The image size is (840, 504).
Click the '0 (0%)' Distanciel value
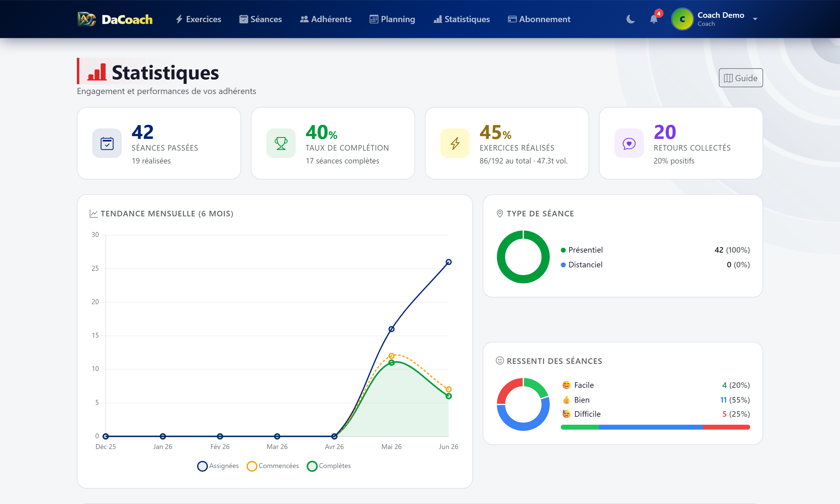click(x=739, y=265)
